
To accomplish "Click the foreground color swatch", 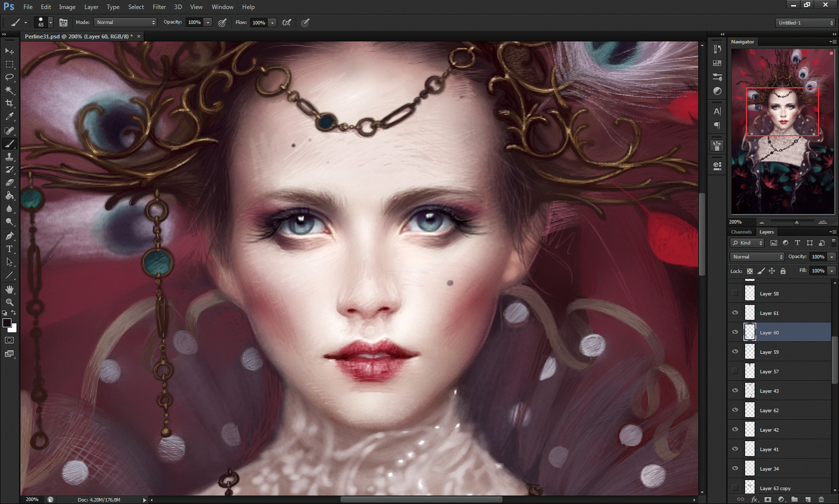I will coord(7,323).
